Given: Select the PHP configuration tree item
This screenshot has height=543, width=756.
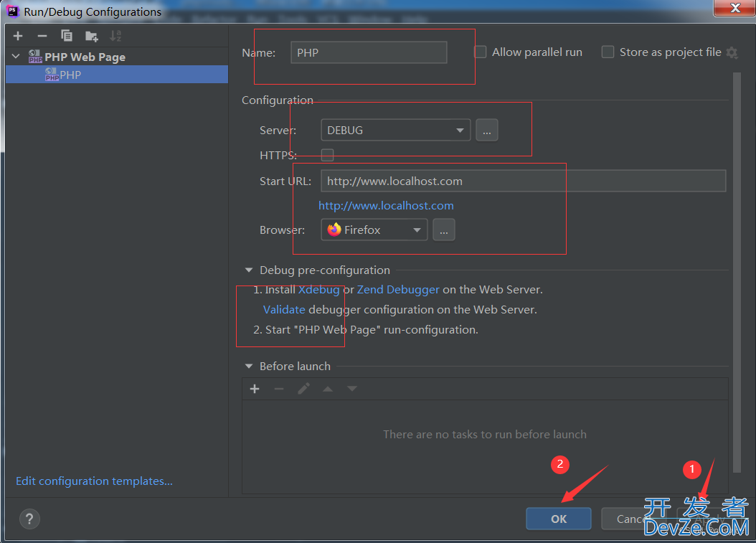Looking at the screenshot, I should [117, 75].
